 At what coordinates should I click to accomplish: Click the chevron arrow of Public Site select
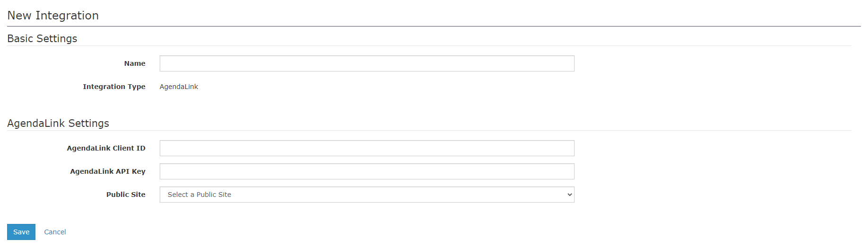click(569, 195)
